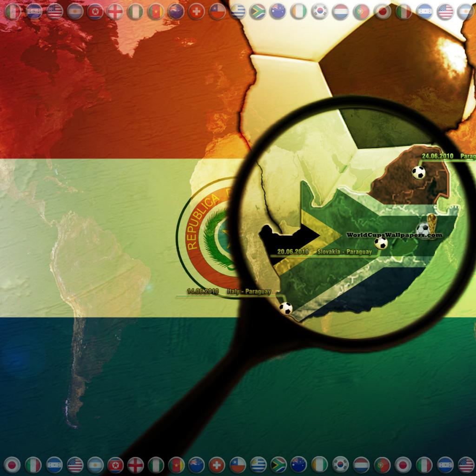This screenshot has width=476, height=476.
Task: Click the Australia flag in the bottom flag row
Action: pyautogui.click(x=298, y=464)
